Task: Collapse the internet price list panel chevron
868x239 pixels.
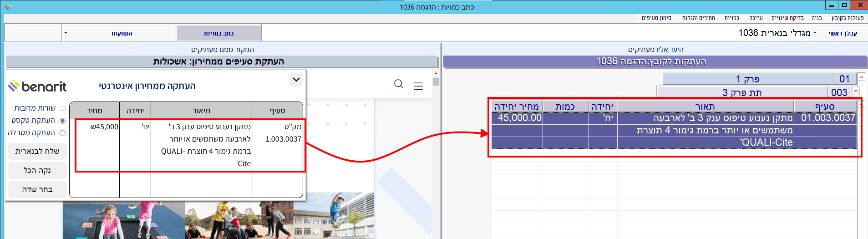Action: [296, 80]
